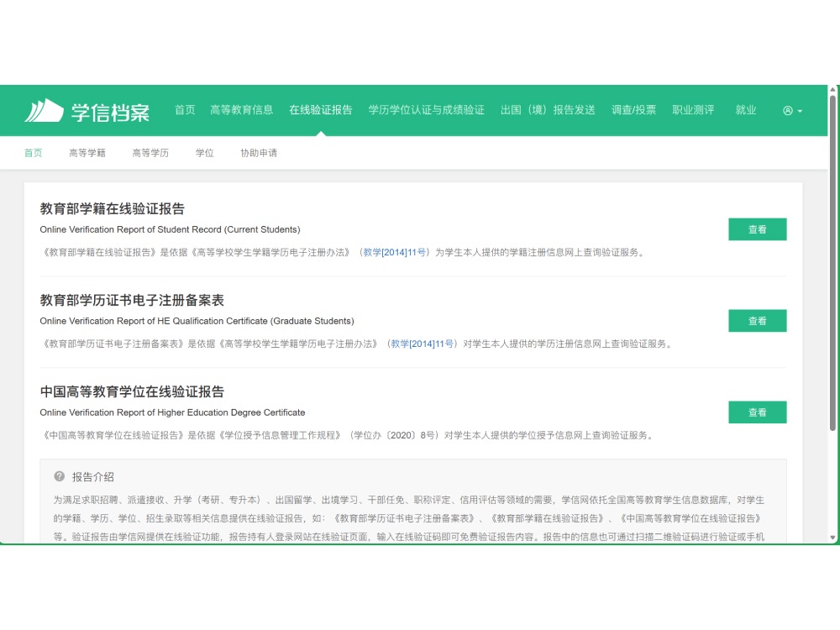Open 出国（境）报告发送 menu

click(548, 110)
